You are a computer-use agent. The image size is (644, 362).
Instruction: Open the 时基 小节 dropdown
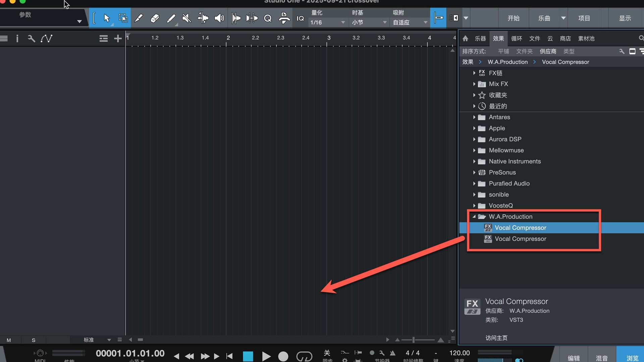tap(369, 22)
